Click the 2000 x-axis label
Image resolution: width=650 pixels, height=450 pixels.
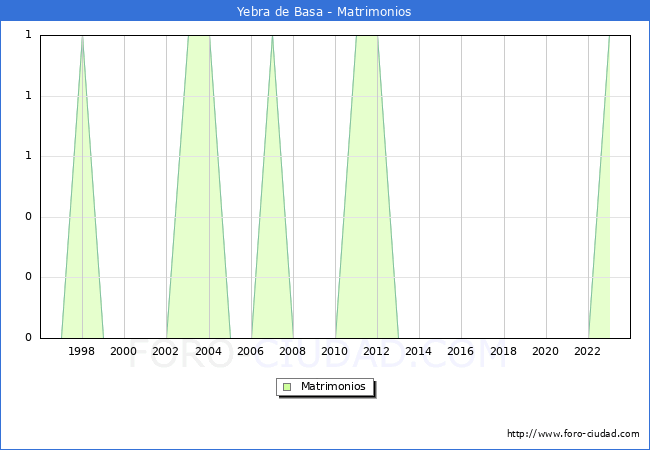point(124,351)
